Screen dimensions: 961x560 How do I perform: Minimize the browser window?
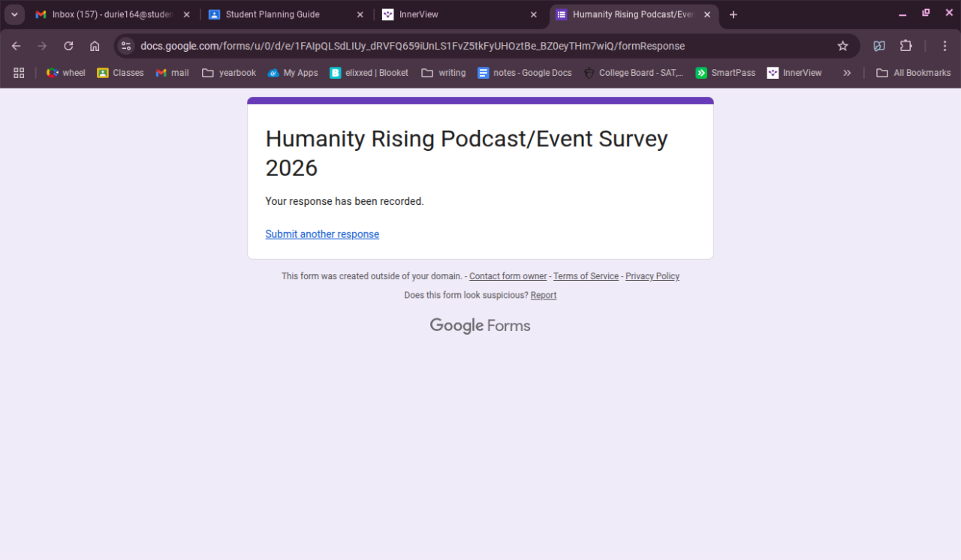902,14
